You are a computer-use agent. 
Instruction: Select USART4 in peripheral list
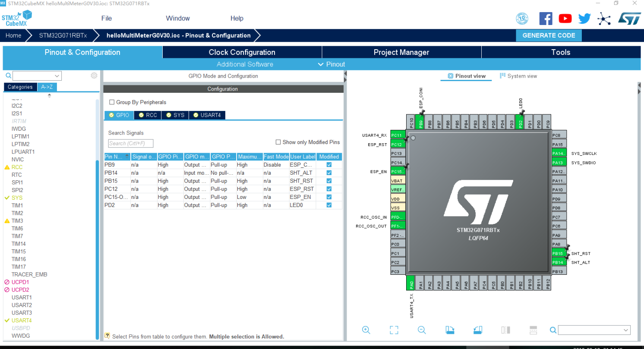[22, 321]
